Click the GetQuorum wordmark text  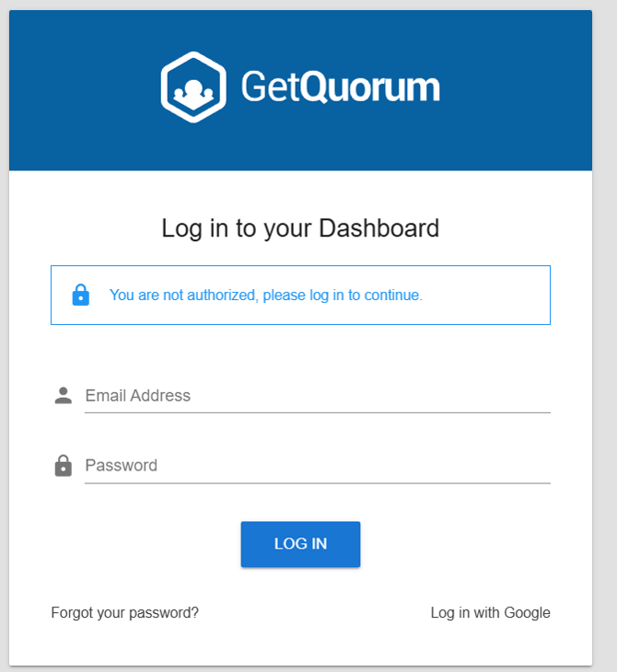(340, 87)
